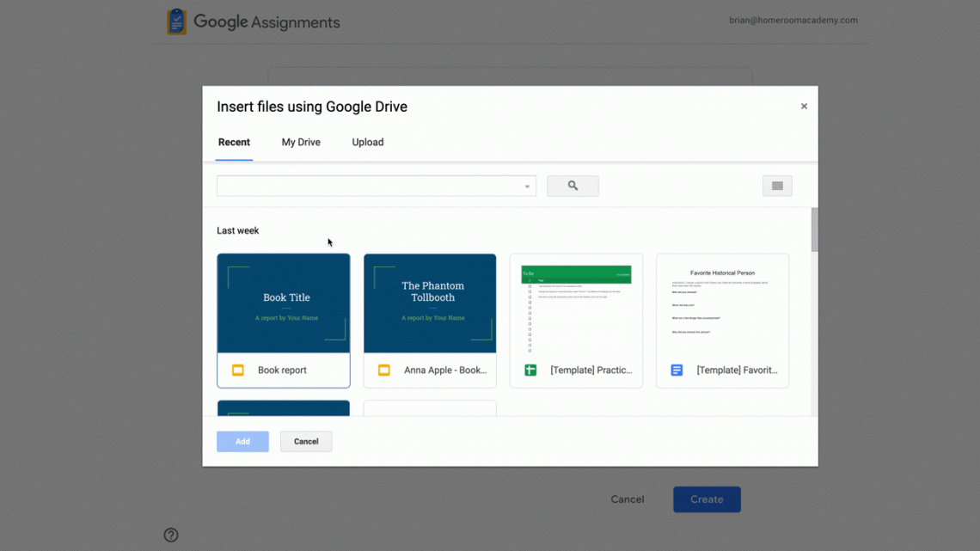Select the Book report thumbnail
The height and width of the screenshot is (551, 980).
(x=283, y=303)
